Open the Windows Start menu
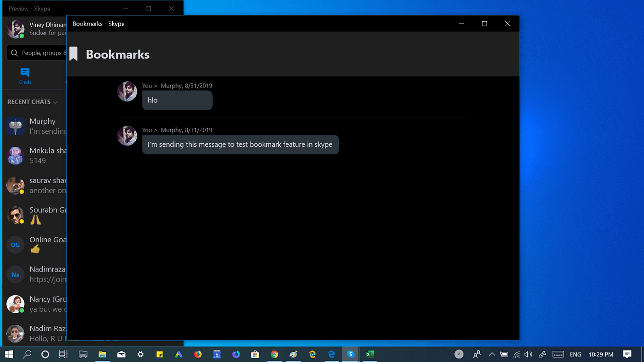 pos(9,354)
